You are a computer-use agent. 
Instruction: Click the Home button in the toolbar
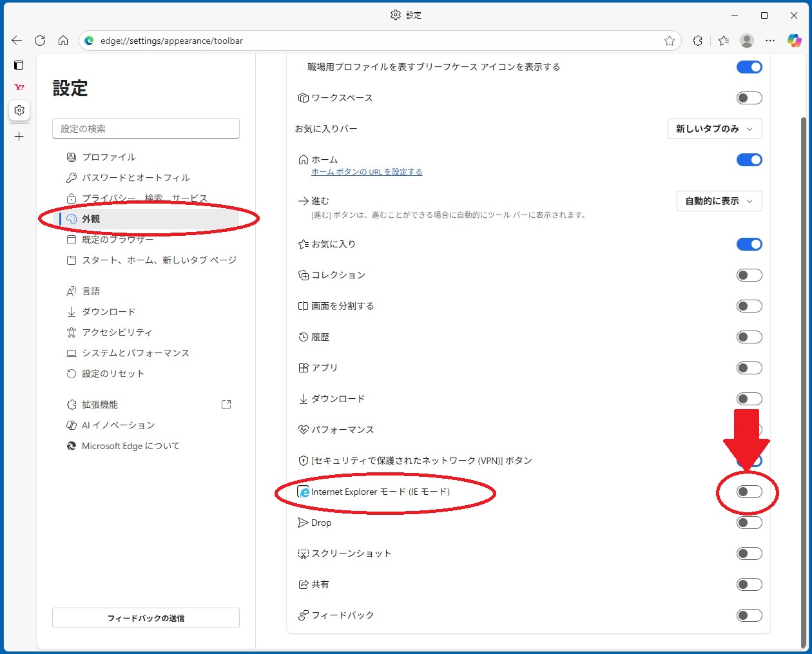pyautogui.click(x=63, y=41)
